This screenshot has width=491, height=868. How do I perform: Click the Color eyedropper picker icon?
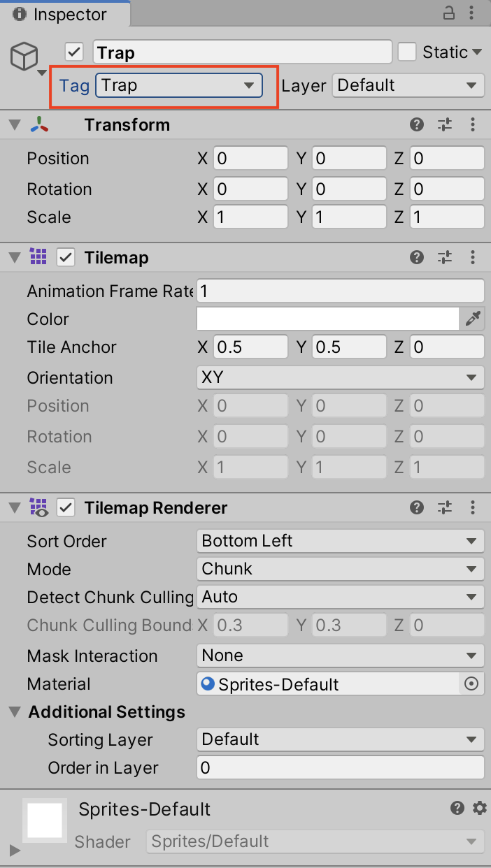point(473,319)
